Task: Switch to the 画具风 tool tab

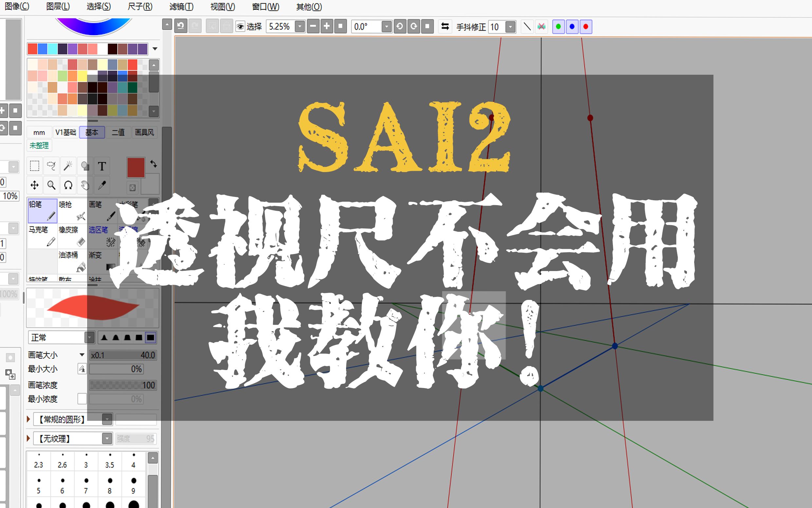Action: [x=145, y=132]
